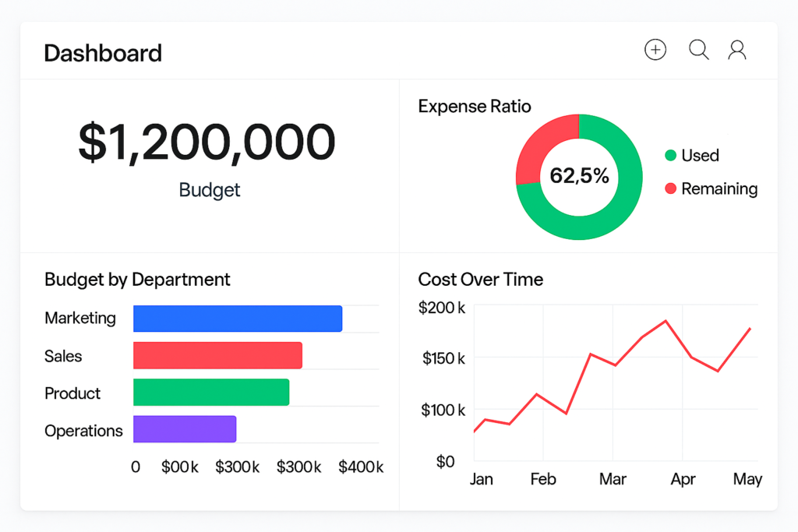
Task: Open the user profile icon
Action: click(x=737, y=51)
